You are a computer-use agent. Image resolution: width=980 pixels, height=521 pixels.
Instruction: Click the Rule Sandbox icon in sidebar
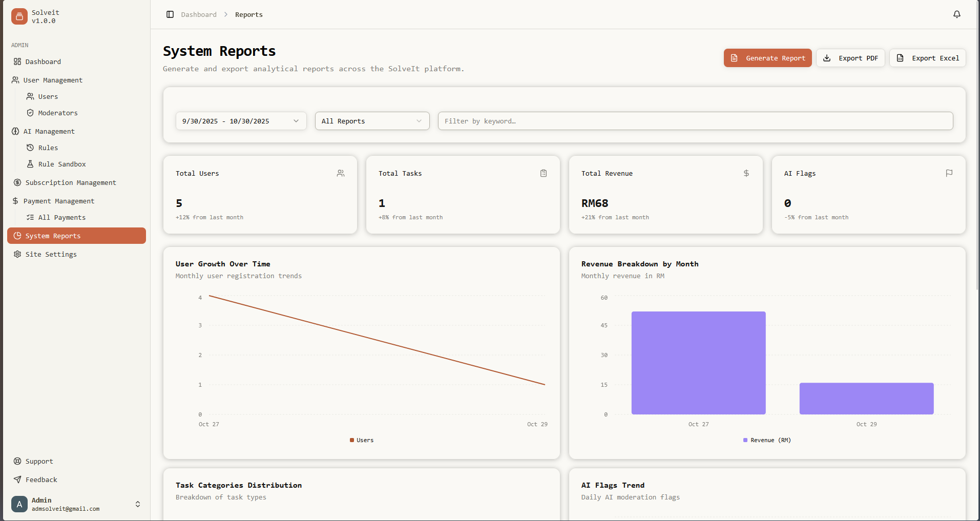click(x=31, y=164)
